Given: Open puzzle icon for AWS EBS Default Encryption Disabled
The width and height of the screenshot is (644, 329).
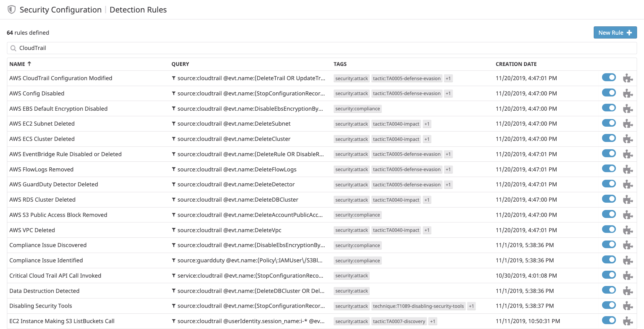Looking at the screenshot, I should [x=628, y=109].
